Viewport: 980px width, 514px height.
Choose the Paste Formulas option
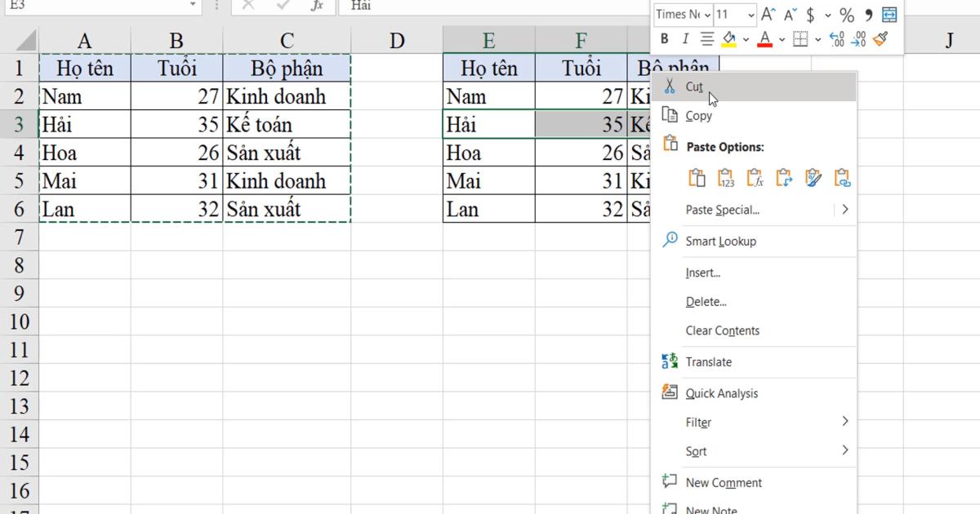pos(755,177)
